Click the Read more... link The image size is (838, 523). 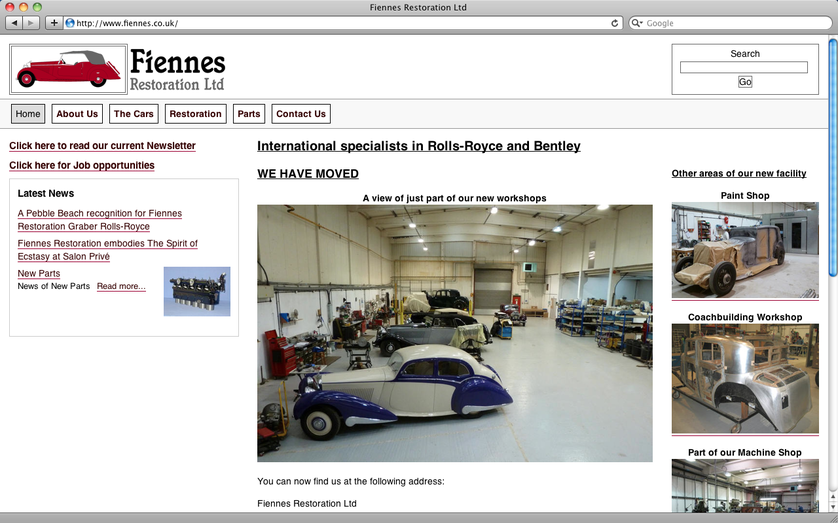click(x=121, y=286)
